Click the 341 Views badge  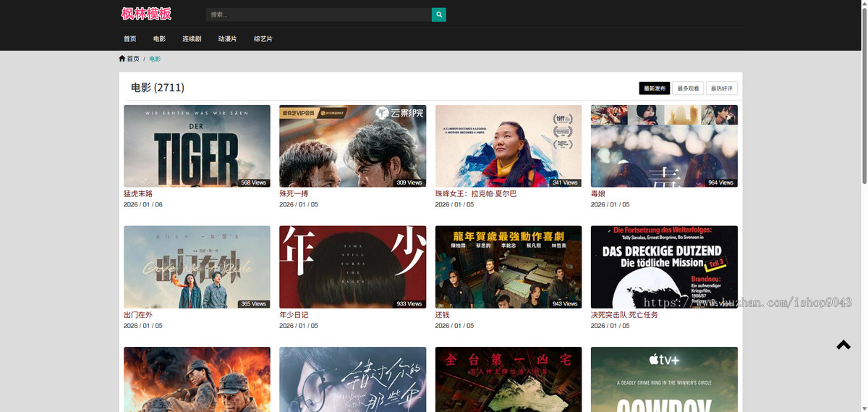[565, 182]
